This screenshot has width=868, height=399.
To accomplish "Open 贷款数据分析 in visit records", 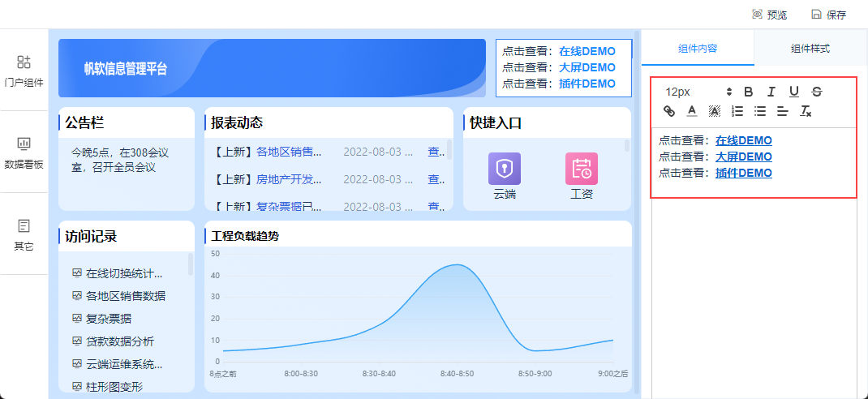I will click(x=120, y=341).
